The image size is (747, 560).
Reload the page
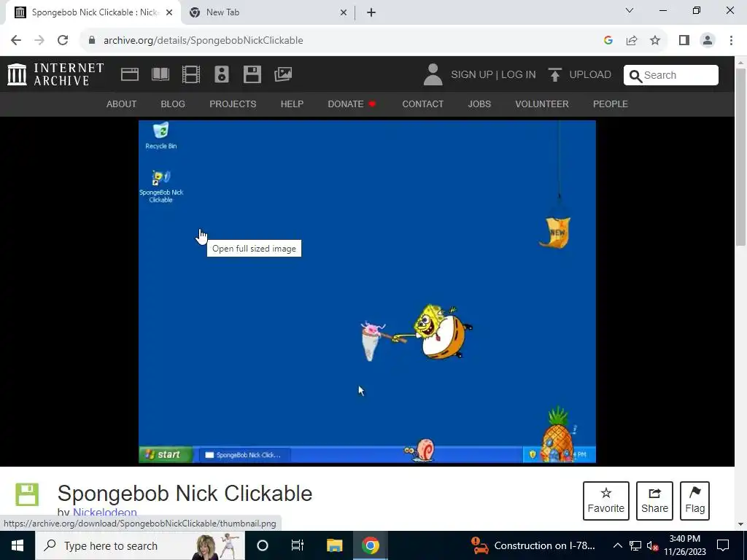63,40
